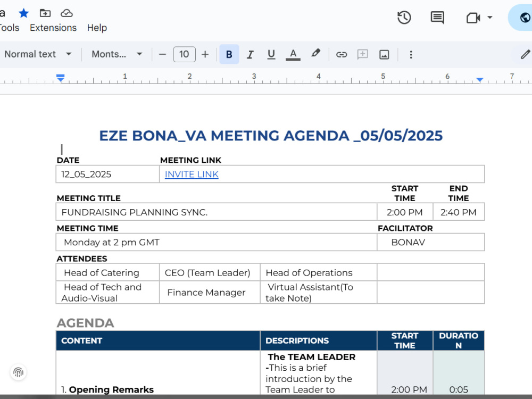
Task: Increase font size with plus button
Action: [x=205, y=54]
